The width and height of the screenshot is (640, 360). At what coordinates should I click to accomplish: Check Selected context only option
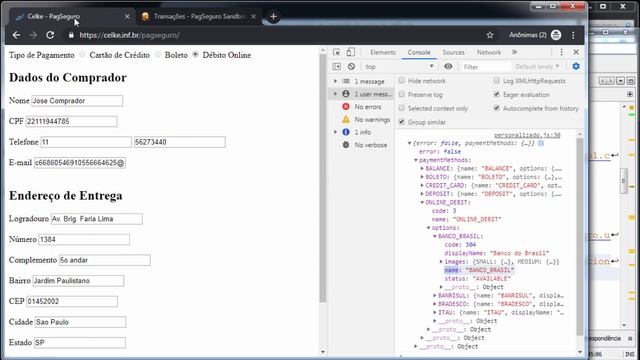pyautogui.click(x=402, y=108)
